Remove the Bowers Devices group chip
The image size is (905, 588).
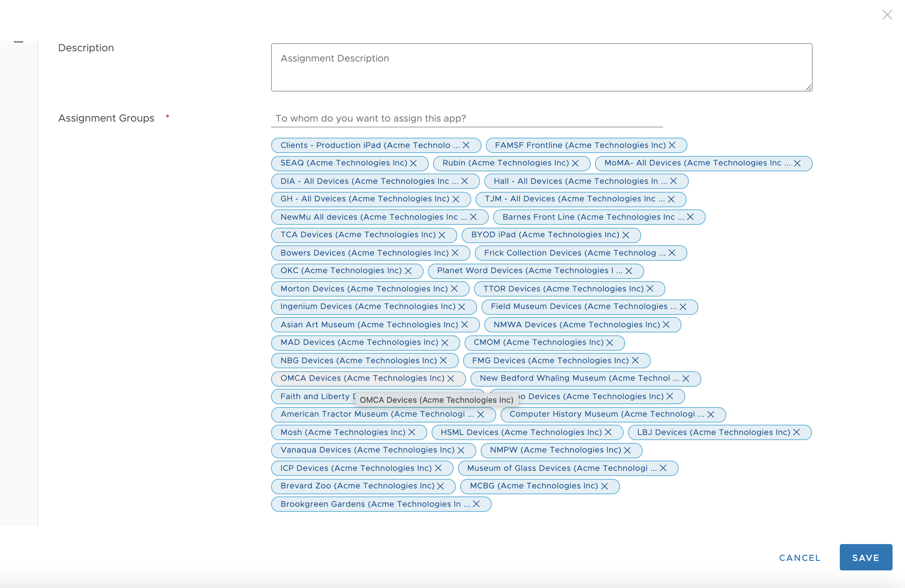(x=455, y=253)
